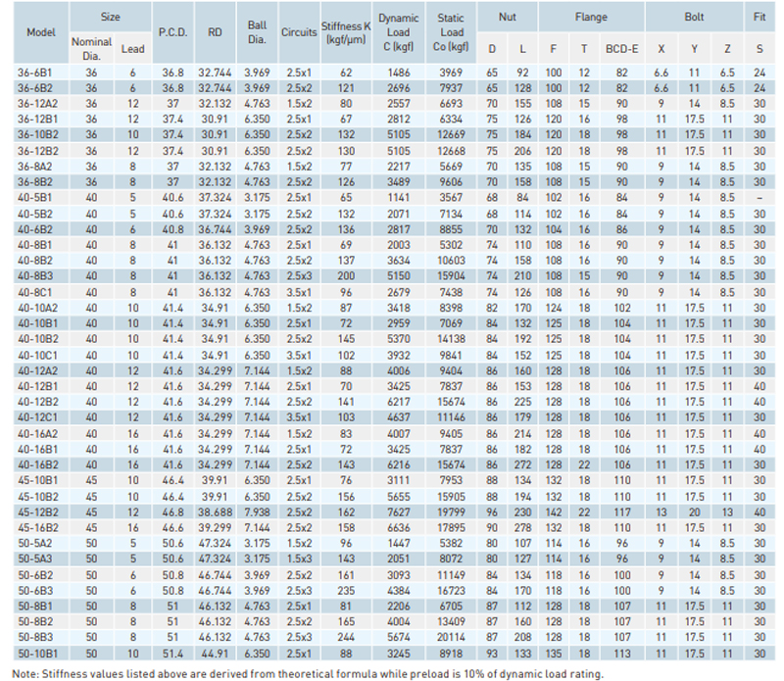Click the BCD-E sub-header
The width and height of the screenshot is (784, 681).
[615, 46]
